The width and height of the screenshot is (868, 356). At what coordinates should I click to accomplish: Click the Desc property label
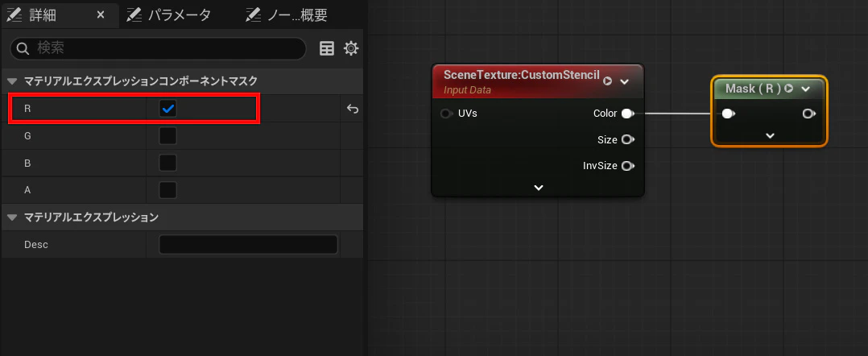tap(36, 244)
